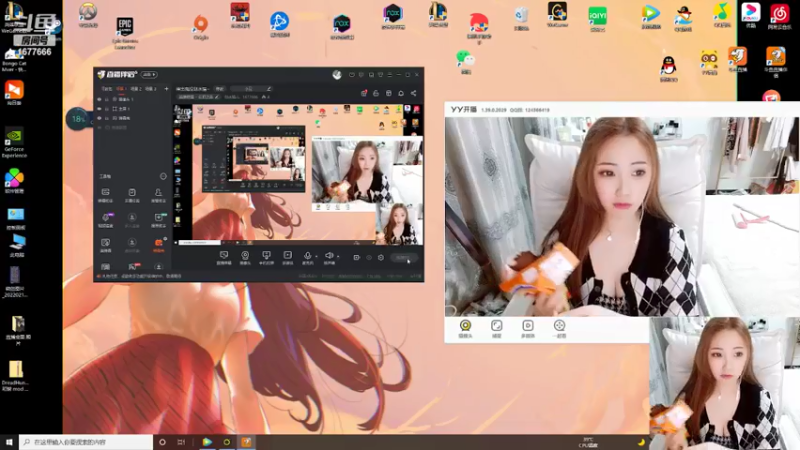Toggle lock on second source row
Viewport: 800px width, 450px height.
coord(107,109)
